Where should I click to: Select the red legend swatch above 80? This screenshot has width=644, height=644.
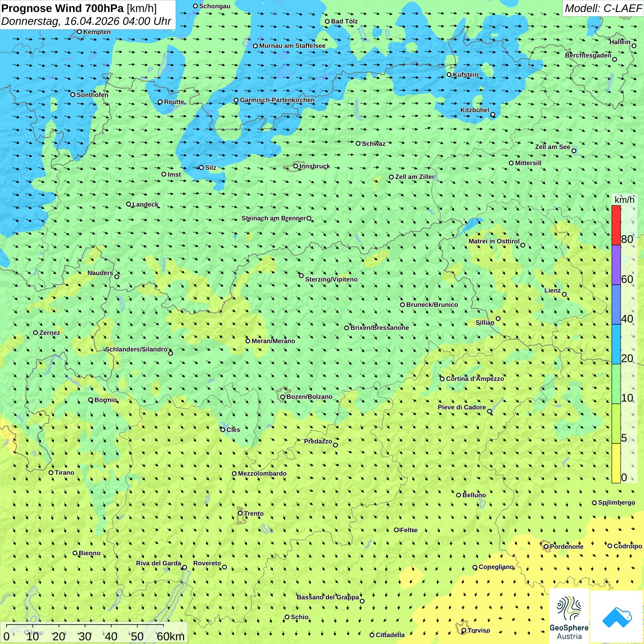coord(616,225)
